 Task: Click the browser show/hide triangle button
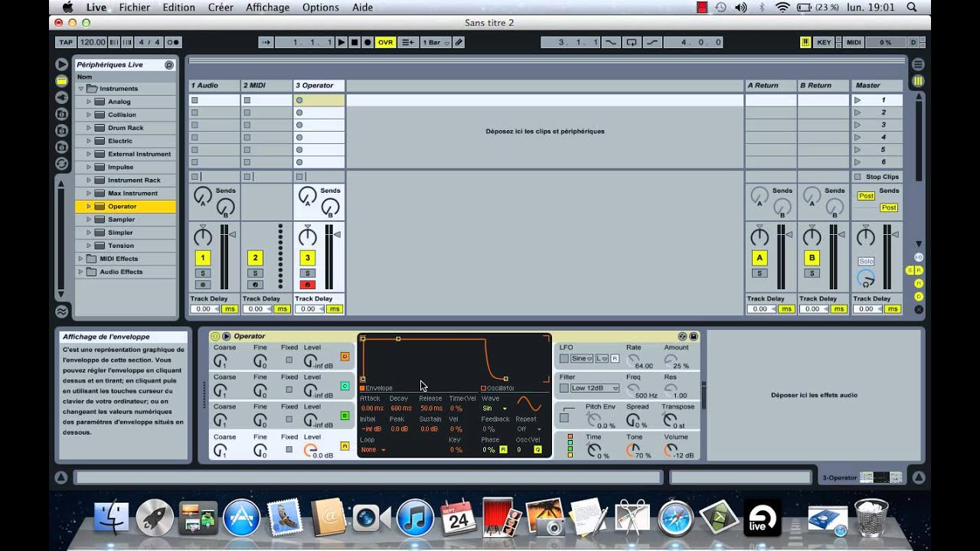[61, 64]
